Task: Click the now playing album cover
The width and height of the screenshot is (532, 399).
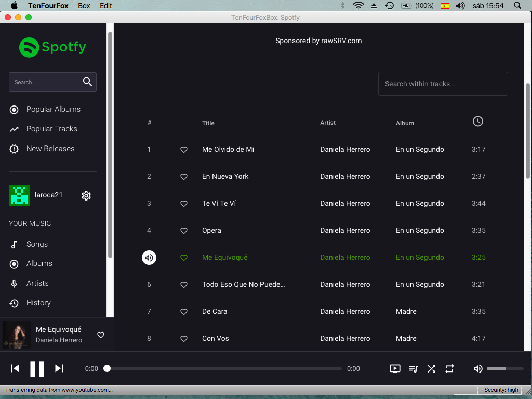Action: tap(17, 335)
